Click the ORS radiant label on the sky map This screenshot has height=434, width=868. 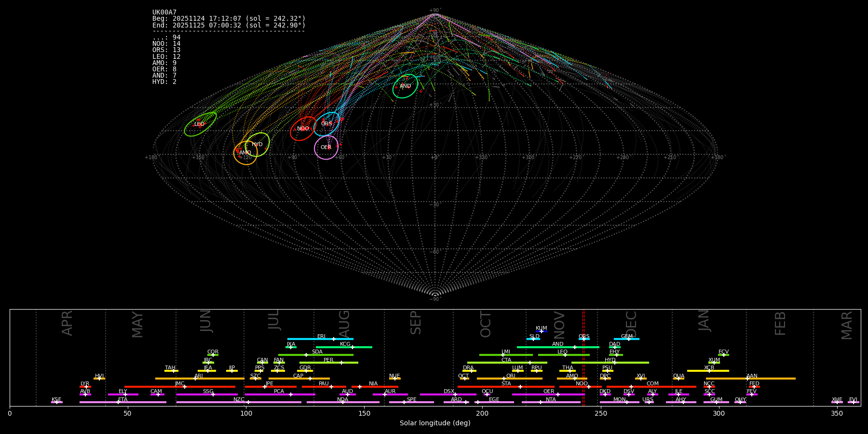326,124
